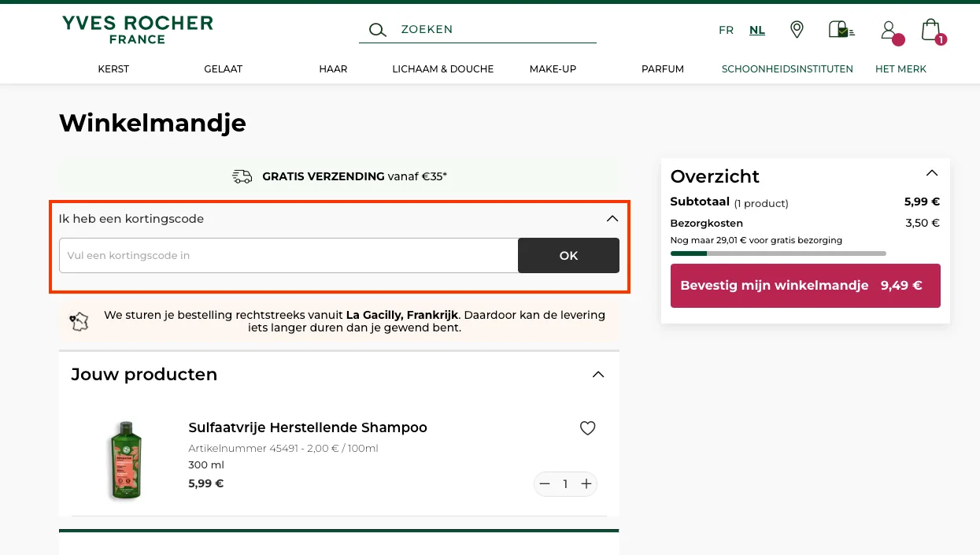
Task: Switch the site language to FR
Action: (726, 30)
